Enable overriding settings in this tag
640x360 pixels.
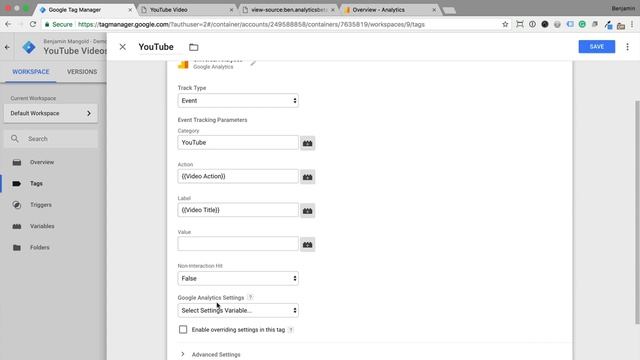pyautogui.click(x=183, y=329)
